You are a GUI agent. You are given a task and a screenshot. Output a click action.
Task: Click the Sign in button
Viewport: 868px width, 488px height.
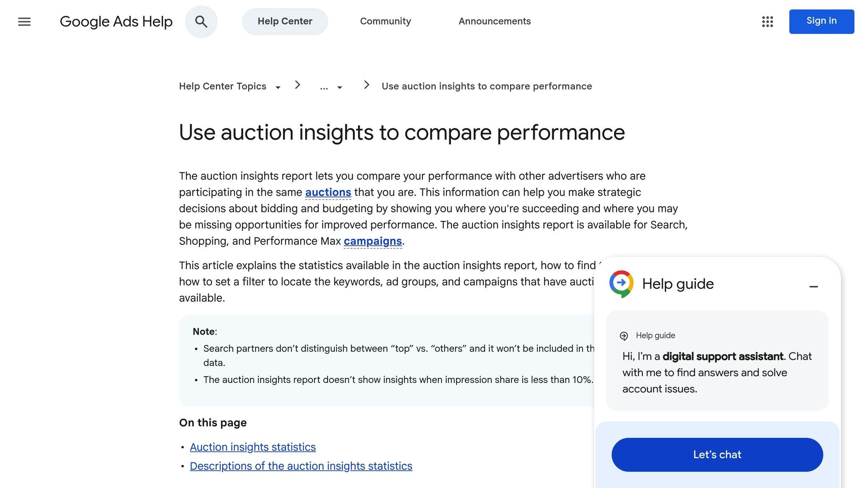(x=821, y=21)
